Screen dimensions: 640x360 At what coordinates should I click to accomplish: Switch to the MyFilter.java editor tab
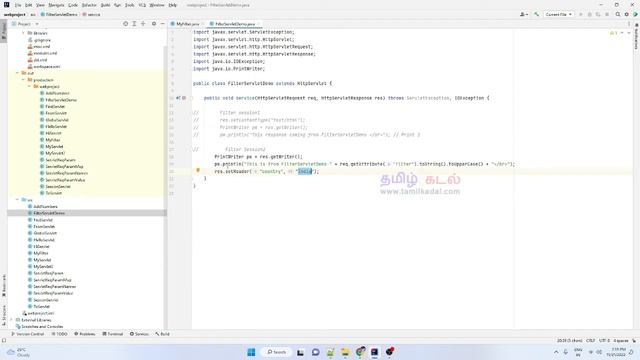coord(187,24)
